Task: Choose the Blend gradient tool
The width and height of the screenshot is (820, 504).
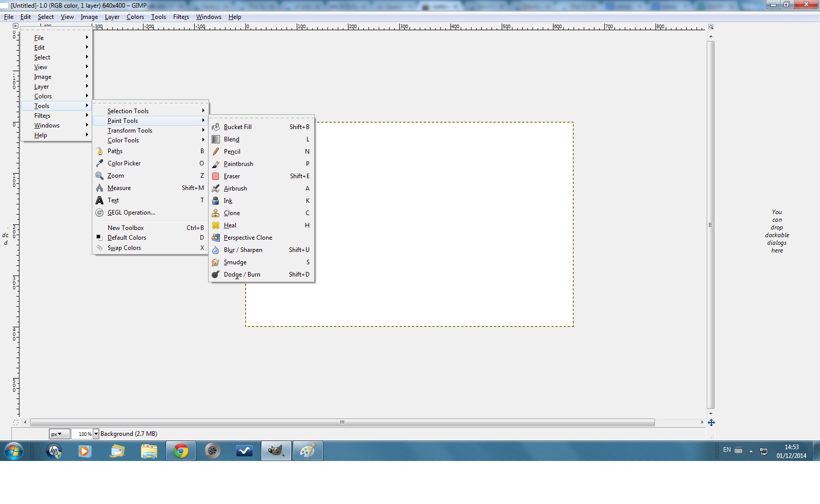Action: (261, 139)
